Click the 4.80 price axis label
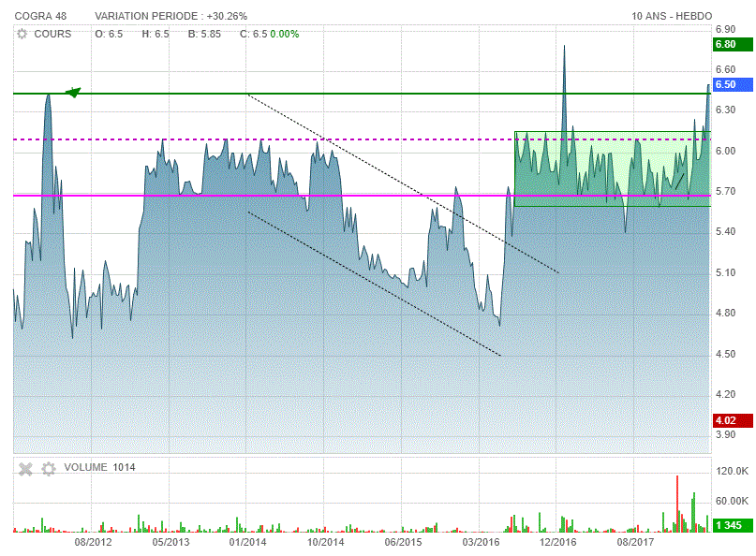 coord(726,314)
